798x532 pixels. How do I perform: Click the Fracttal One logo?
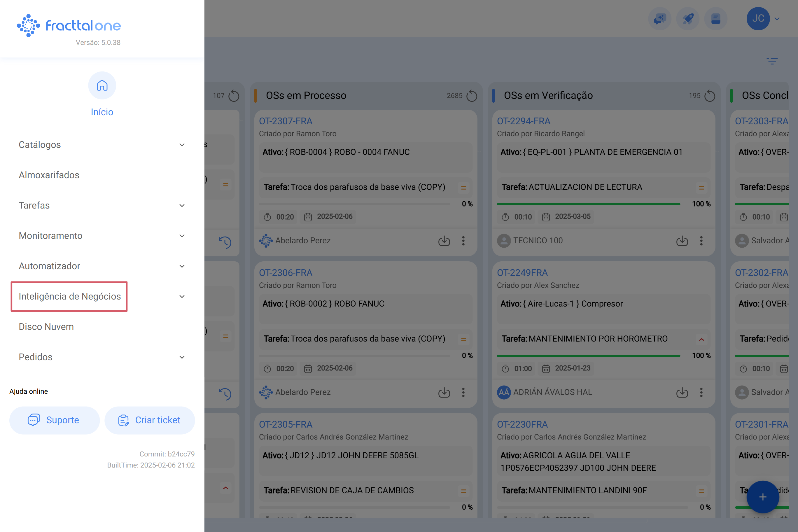(x=69, y=25)
